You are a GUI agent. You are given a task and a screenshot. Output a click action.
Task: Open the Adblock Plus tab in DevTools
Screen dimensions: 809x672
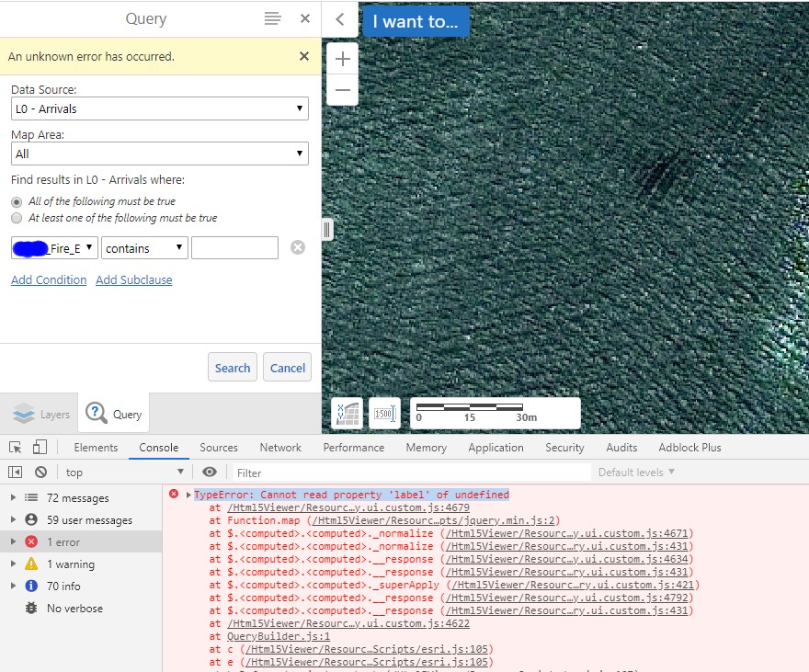coord(689,448)
